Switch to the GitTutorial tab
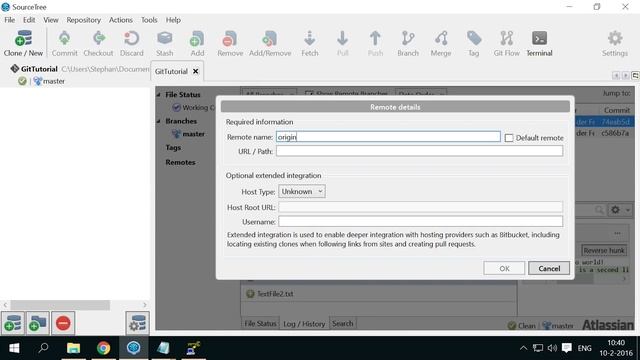This screenshot has width=640, height=360. click(171, 71)
